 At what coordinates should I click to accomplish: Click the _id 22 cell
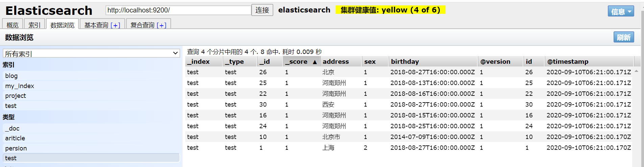pos(263,94)
